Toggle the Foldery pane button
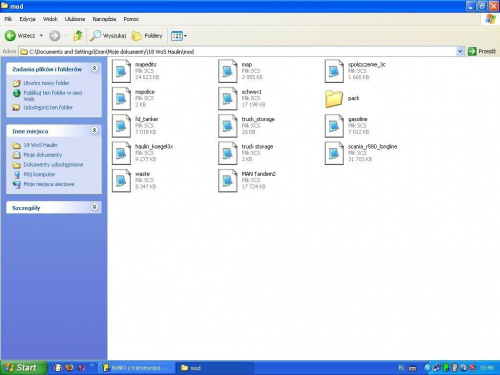Screen dimensions: 500x375 [x=147, y=35]
